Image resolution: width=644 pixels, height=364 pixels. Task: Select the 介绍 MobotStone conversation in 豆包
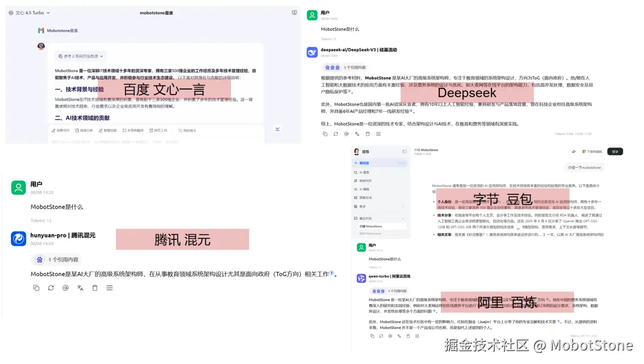click(x=381, y=227)
